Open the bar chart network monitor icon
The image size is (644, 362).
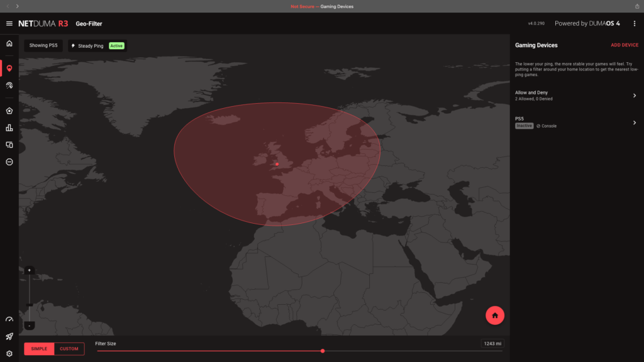pyautogui.click(x=9, y=128)
